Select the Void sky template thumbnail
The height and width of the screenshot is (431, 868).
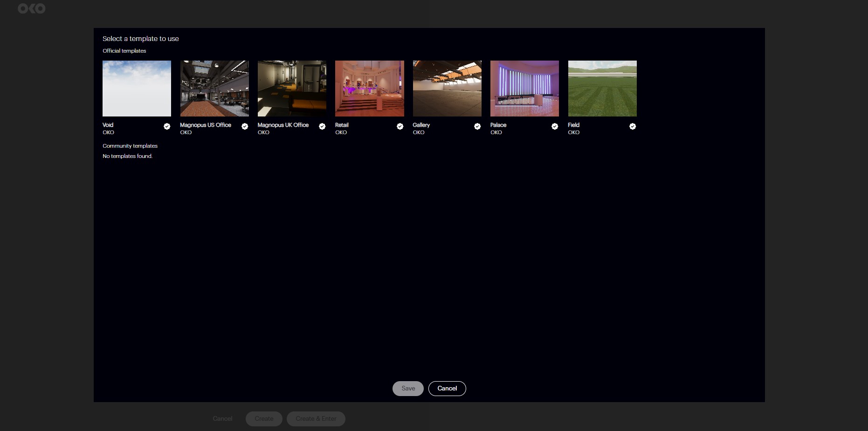pyautogui.click(x=137, y=89)
